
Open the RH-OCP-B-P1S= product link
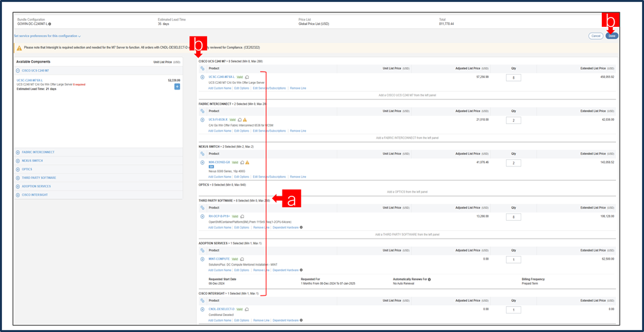click(219, 216)
